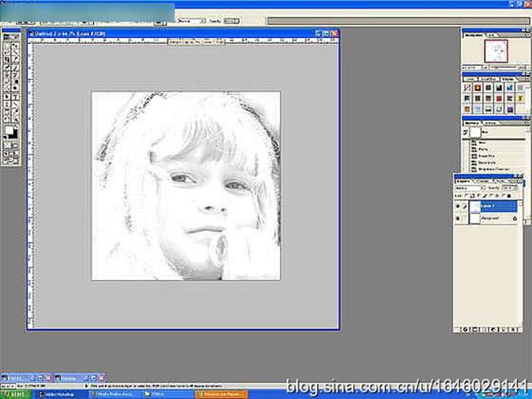Image resolution: width=532 pixels, height=399 pixels.
Task: Open the Mode dropdown in options bar
Action: tap(192, 21)
